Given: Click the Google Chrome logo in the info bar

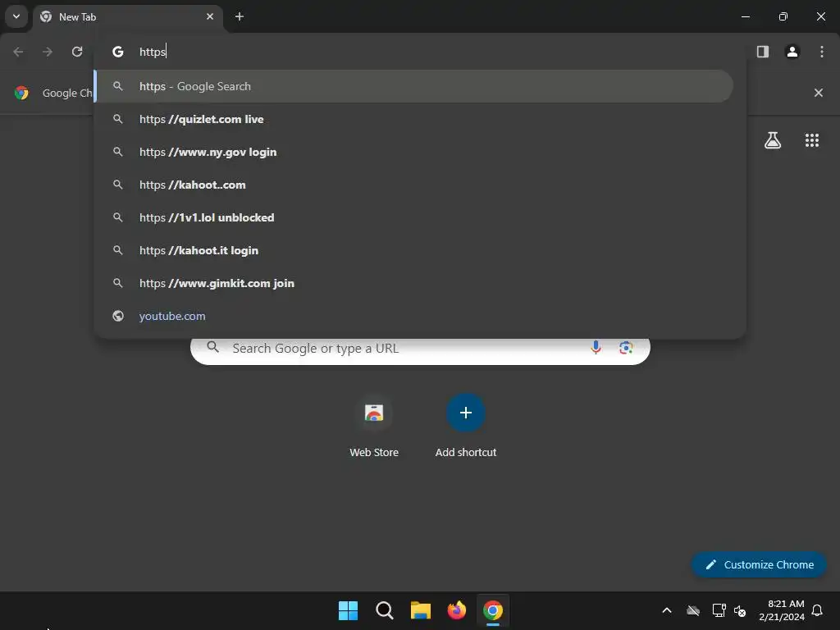Looking at the screenshot, I should coord(21,93).
